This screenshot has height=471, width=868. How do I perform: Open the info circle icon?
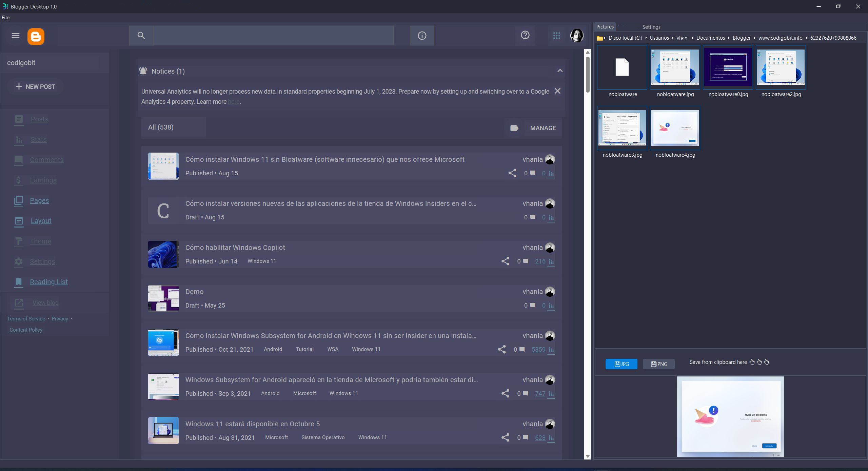[422, 36]
